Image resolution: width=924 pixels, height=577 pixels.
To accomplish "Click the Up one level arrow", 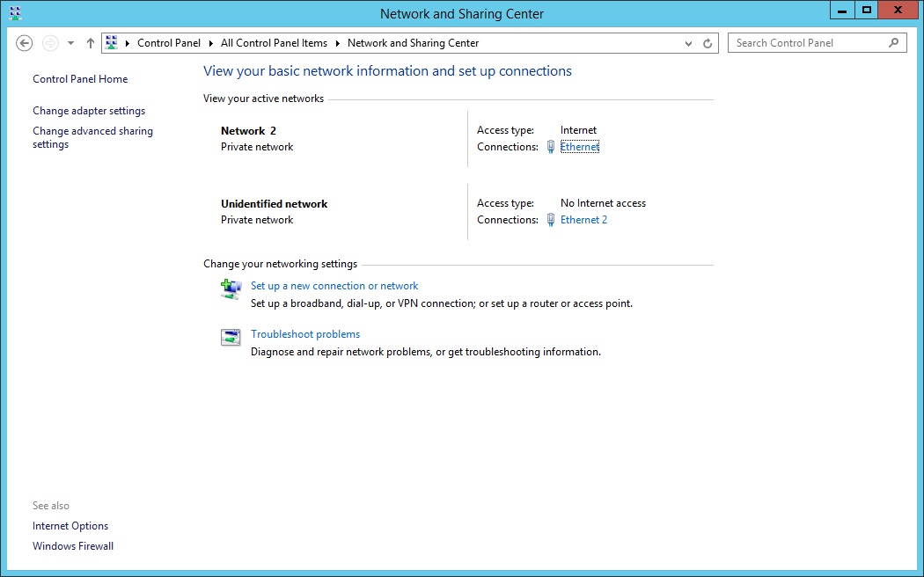I will [x=91, y=43].
